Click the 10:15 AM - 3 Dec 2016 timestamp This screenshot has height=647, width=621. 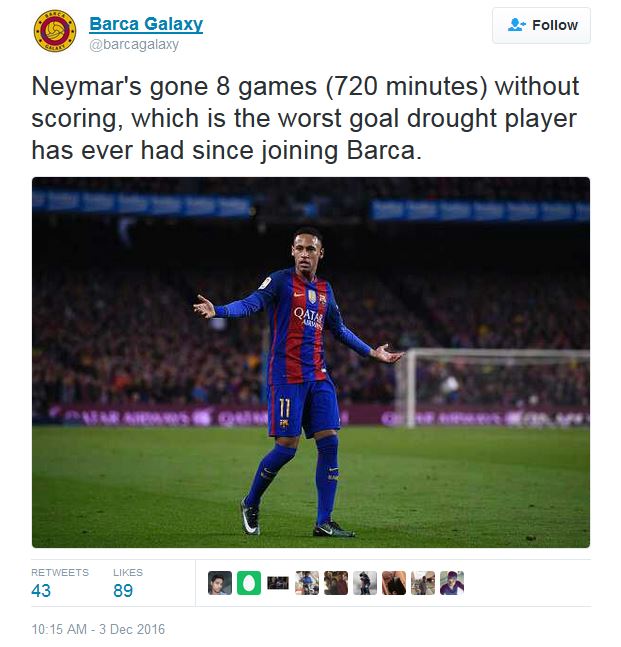click(98, 629)
